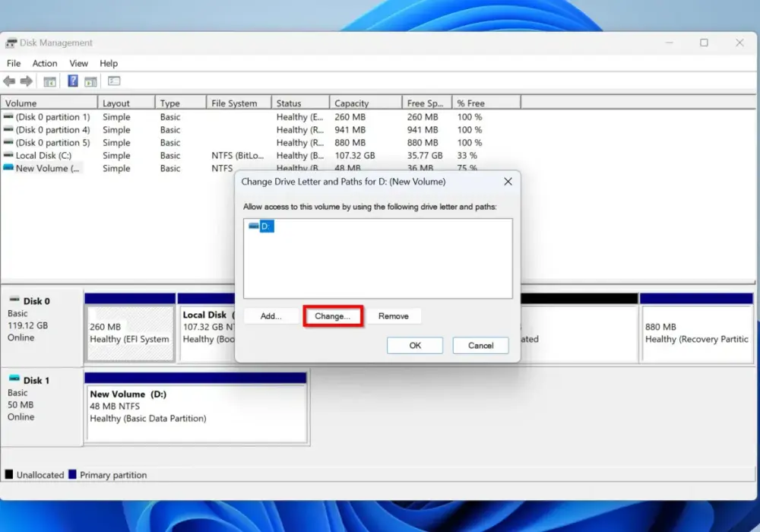The width and height of the screenshot is (760, 532).
Task: Click the black Unallocated legend swatch
Action: [x=9, y=474]
